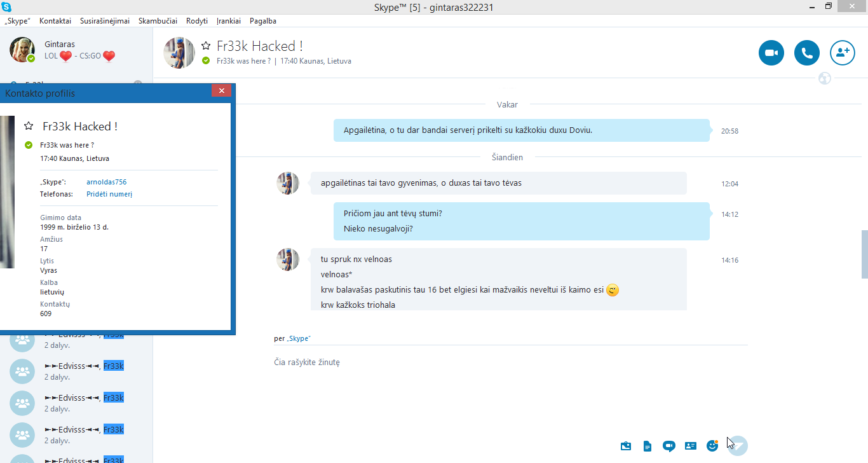Click the lietuvių language value in profile
The image size is (868, 463).
52,292
